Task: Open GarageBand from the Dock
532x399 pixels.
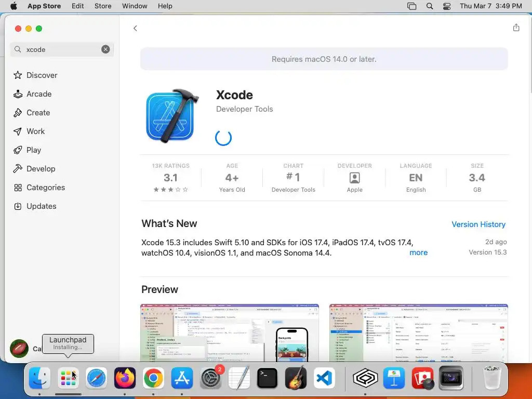Action: coord(296,378)
